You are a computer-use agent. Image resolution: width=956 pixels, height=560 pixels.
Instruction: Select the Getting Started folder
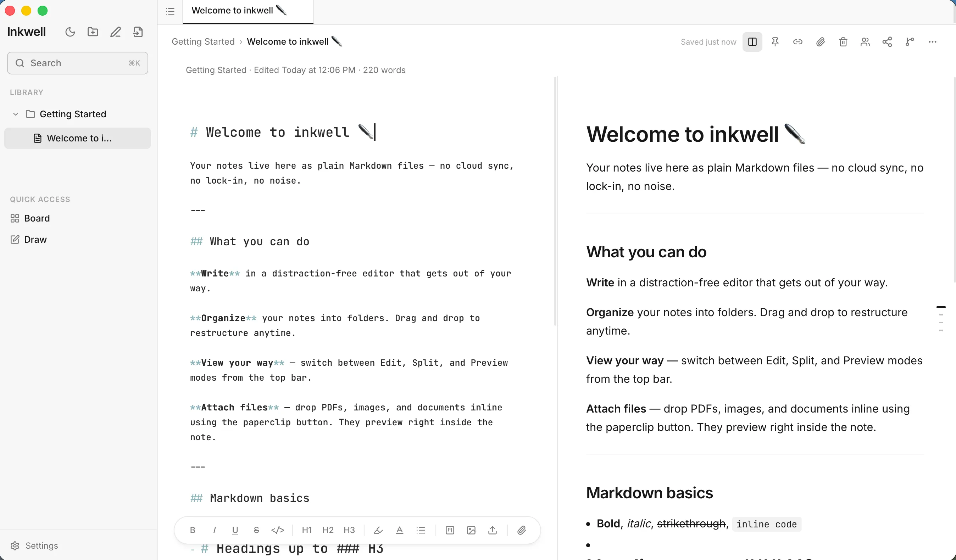[x=77, y=114]
